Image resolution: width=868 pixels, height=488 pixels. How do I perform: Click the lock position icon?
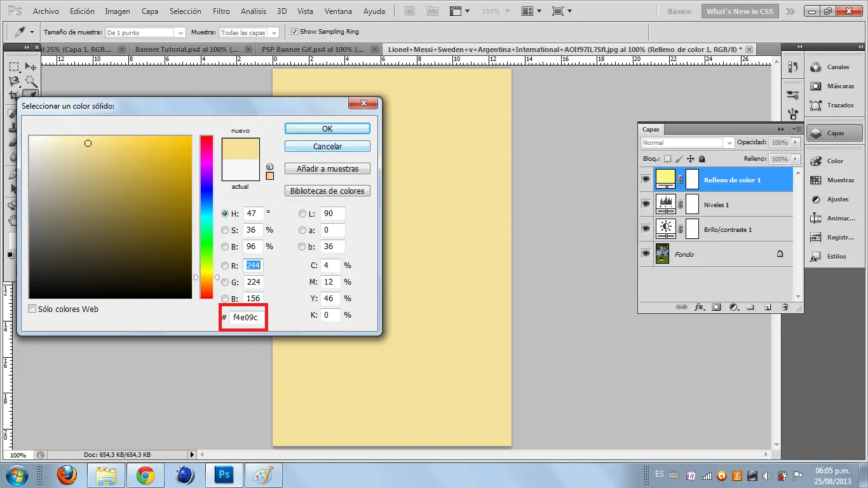(690, 159)
